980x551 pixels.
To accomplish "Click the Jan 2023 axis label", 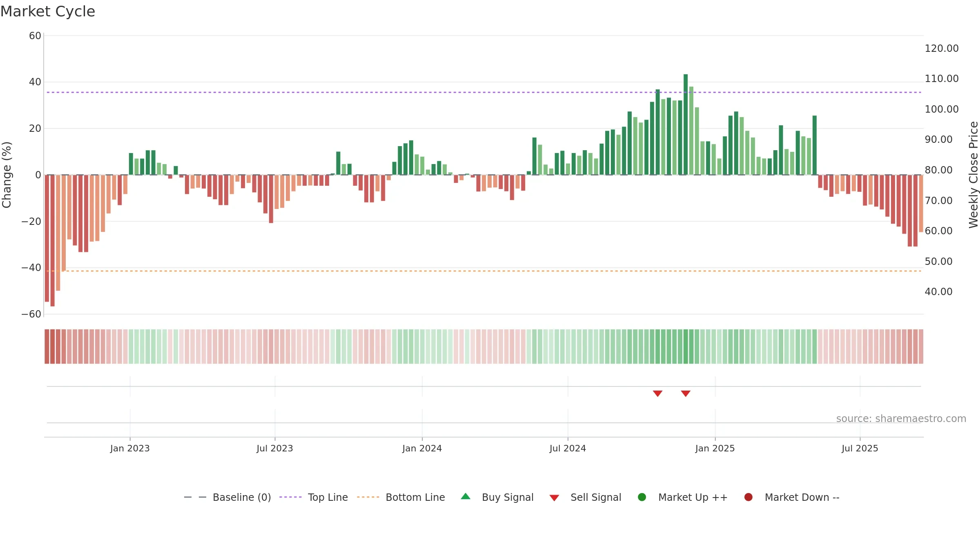I will point(130,448).
